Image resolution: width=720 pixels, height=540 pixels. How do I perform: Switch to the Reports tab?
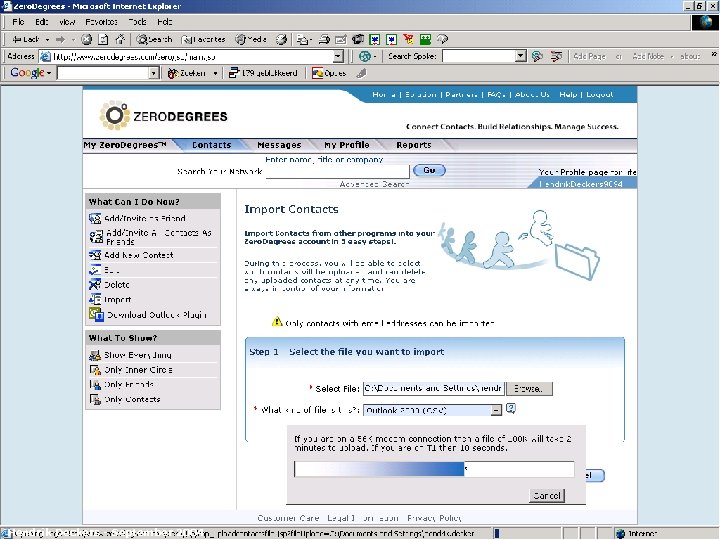click(414, 145)
